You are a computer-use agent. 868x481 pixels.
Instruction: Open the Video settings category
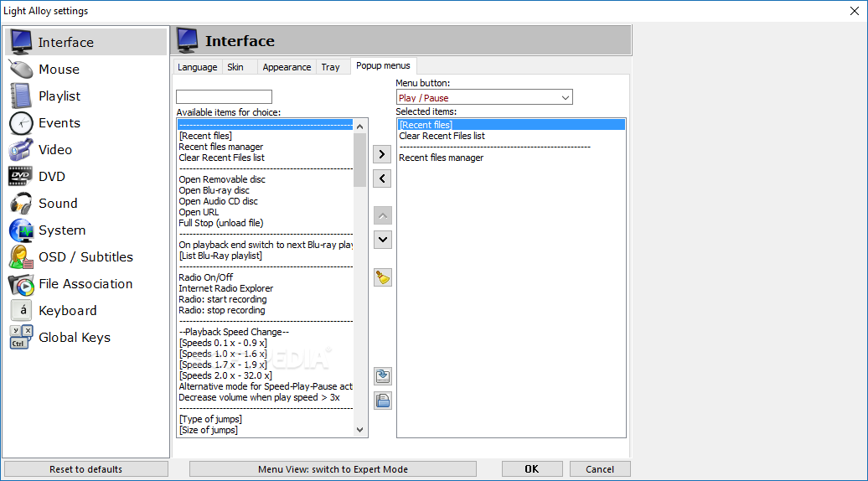coord(85,149)
